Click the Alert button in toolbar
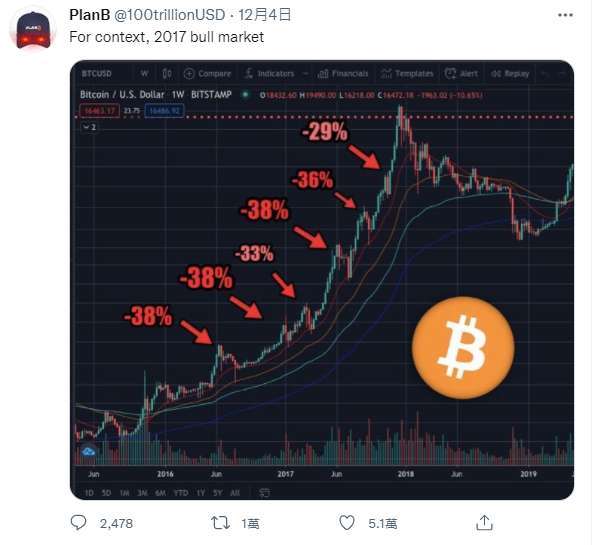596x545 pixels. tap(461, 73)
